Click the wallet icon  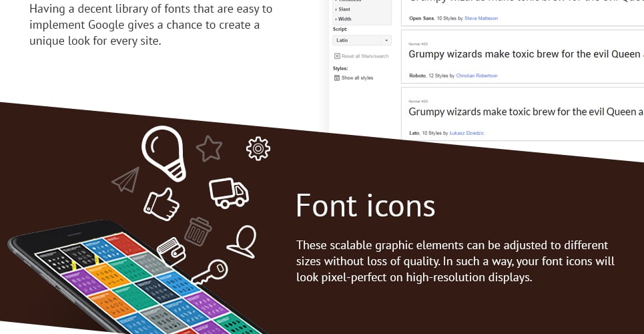click(172, 251)
